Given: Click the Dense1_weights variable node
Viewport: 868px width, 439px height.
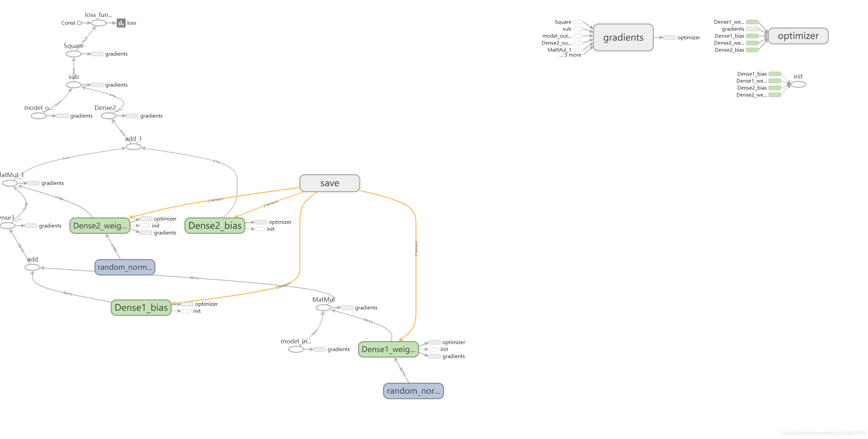Looking at the screenshot, I should 388,349.
